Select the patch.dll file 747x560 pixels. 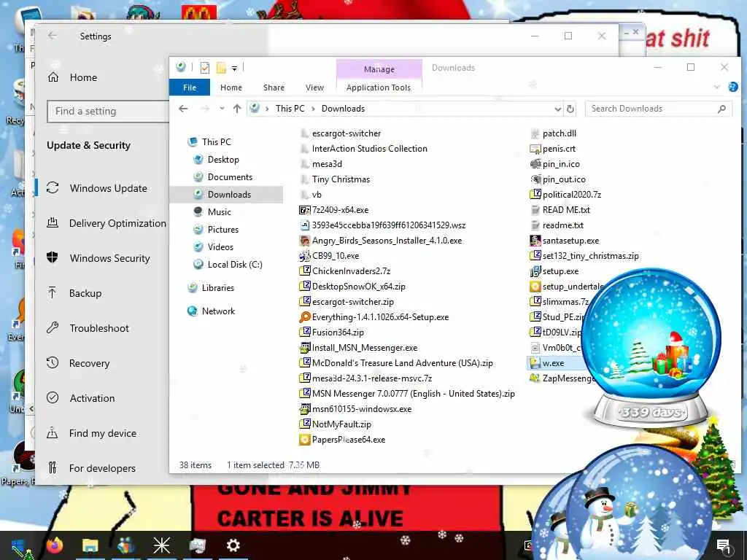pyautogui.click(x=560, y=133)
